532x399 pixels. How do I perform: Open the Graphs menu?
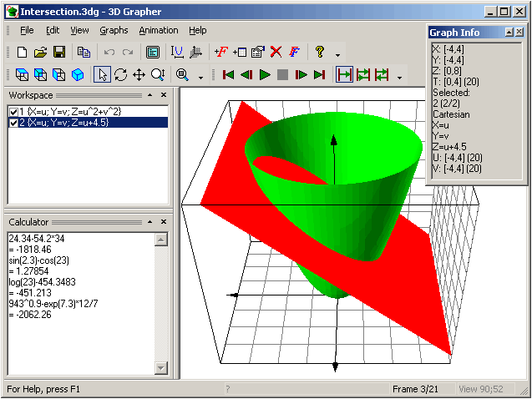114,30
